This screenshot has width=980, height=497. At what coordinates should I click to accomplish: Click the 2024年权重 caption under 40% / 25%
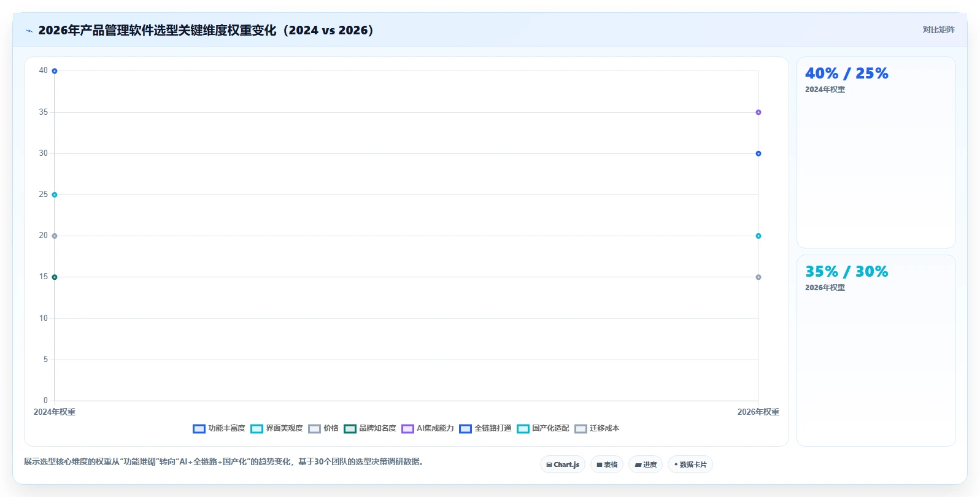tap(825, 90)
